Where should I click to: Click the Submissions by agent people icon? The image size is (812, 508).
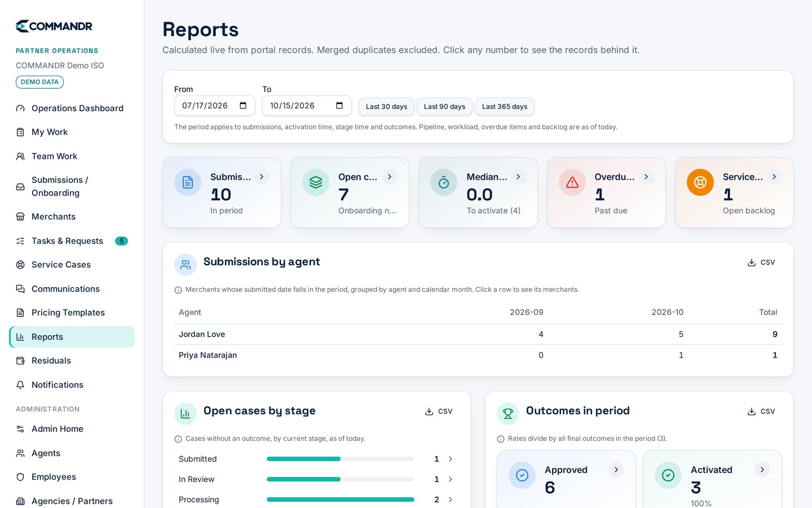[185, 265]
